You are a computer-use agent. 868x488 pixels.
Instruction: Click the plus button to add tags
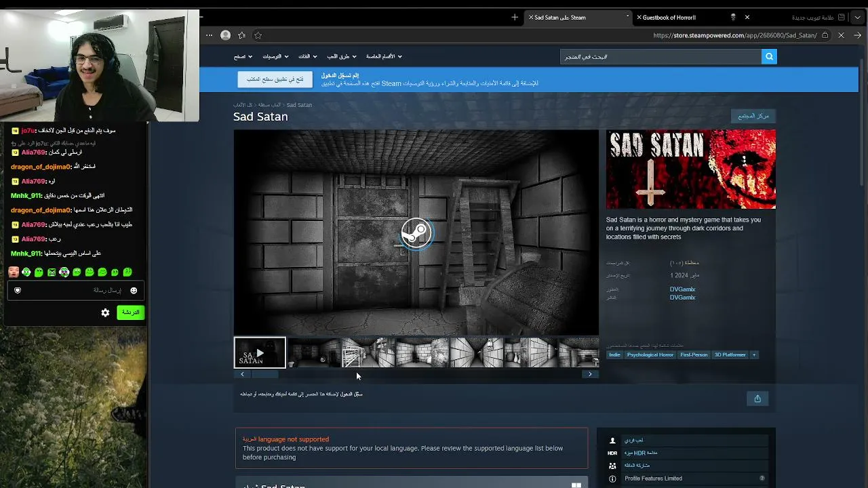(753, 354)
